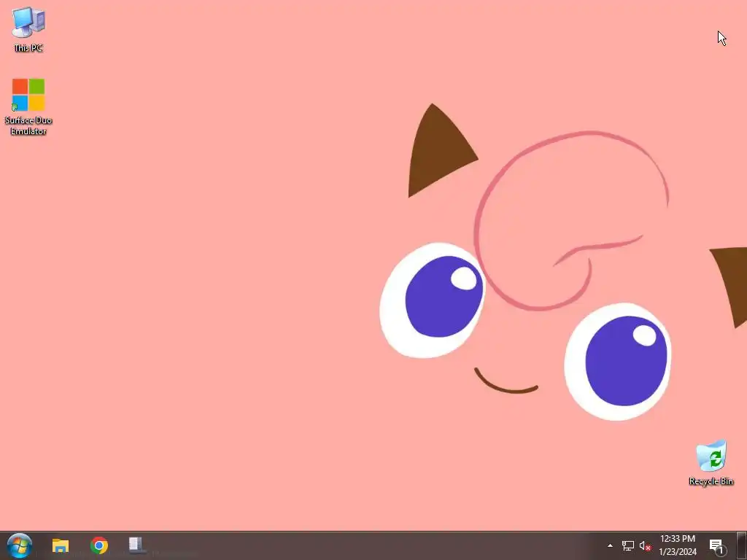The height and width of the screenshot is (560, 747).
Task: Click the Show desktop strip
Action: tap(741, 545)
